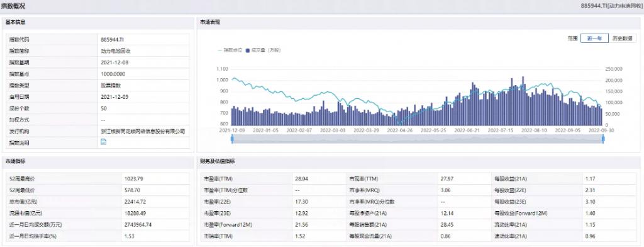
Task: Click the tallest volume bar in July
Action: tap(512, 101)
